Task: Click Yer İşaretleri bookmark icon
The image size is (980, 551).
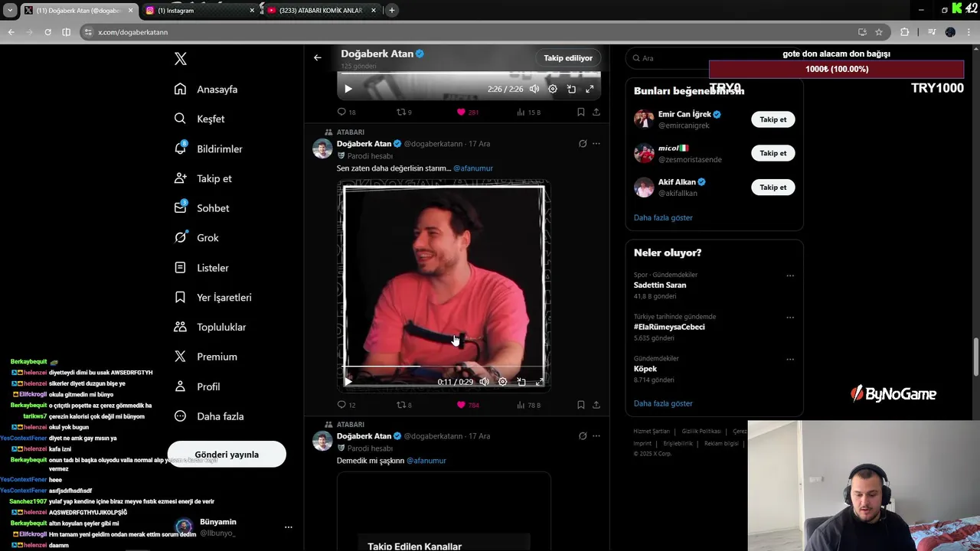Action: pos(180,297)
